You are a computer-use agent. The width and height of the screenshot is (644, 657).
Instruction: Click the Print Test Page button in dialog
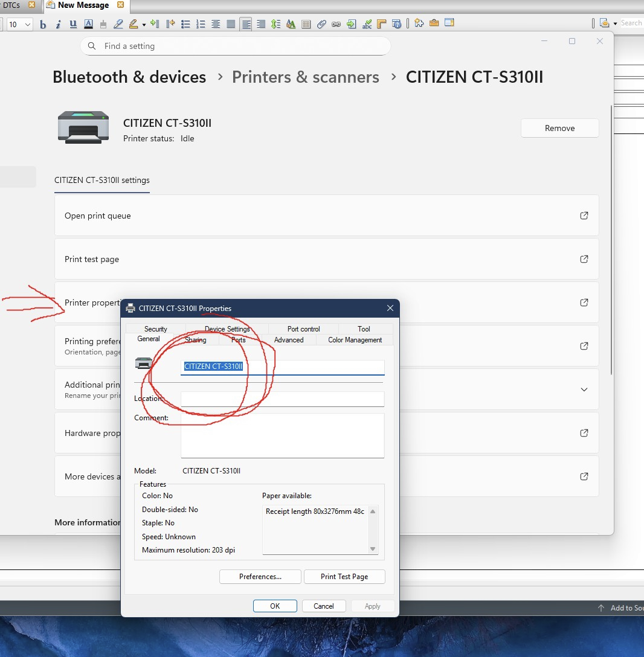coord(344,577)
